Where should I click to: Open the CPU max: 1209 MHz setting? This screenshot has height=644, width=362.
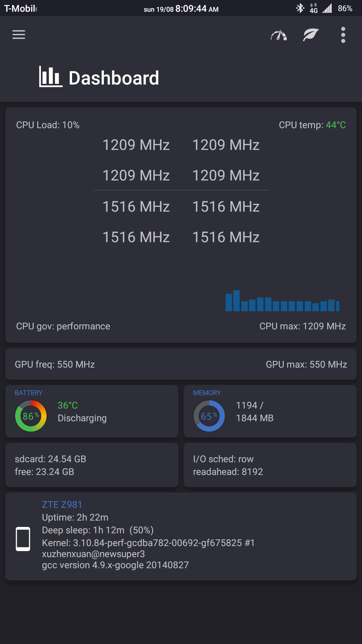302,326
